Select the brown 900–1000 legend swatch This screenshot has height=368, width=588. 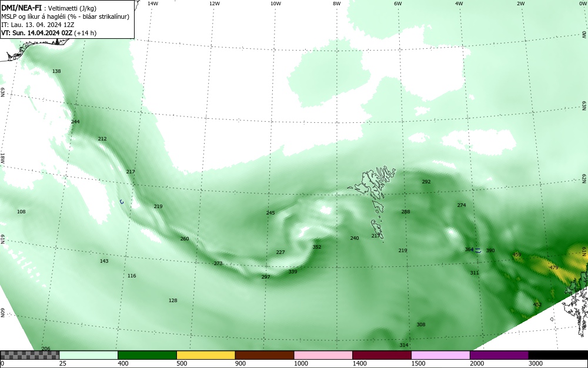coord(265,355)
